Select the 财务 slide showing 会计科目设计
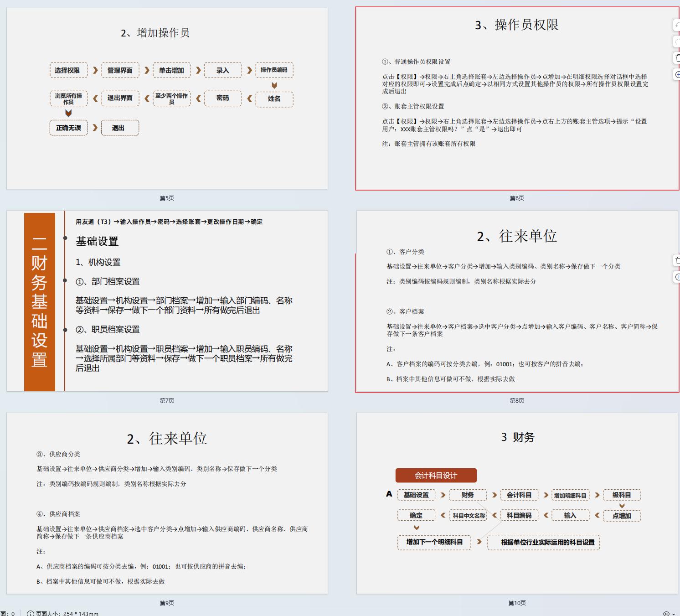 click(517, 506)
